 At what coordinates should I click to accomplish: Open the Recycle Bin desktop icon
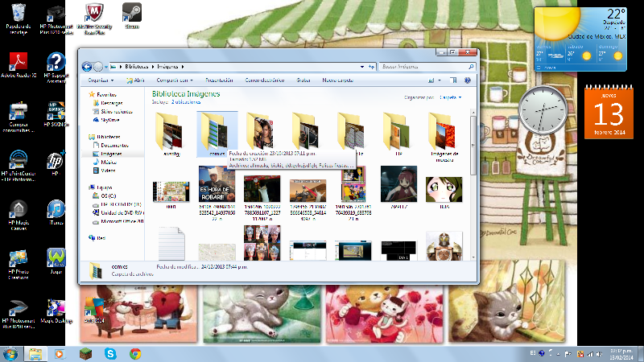click(18, 19)
